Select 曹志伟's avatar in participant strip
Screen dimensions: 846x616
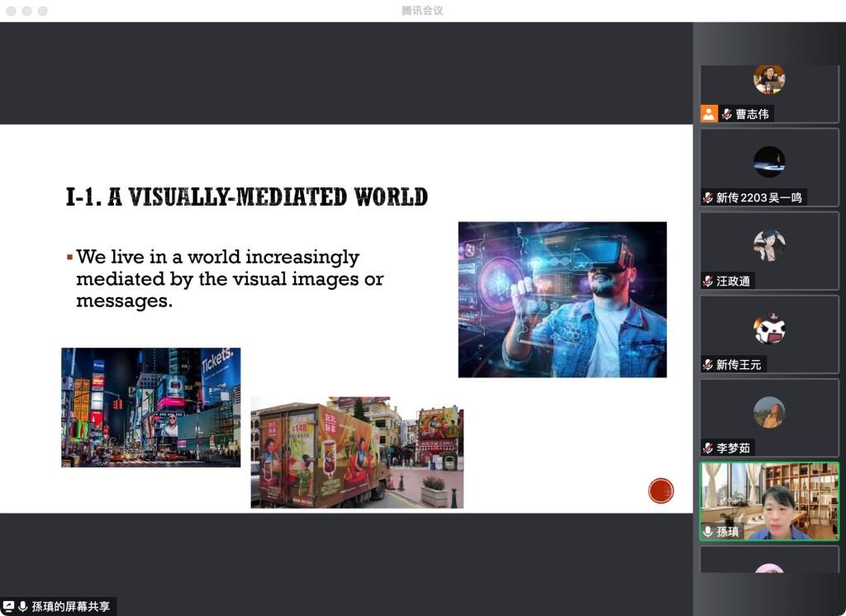(768, 78)
